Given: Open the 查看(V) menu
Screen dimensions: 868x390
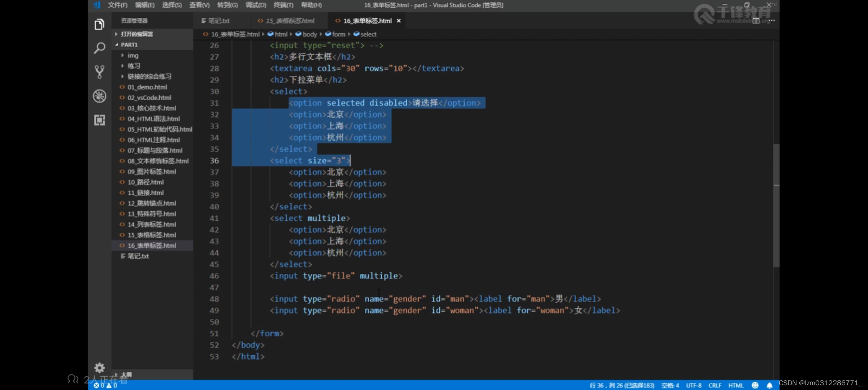Looking at the screenshot, I should coord(199,5).
